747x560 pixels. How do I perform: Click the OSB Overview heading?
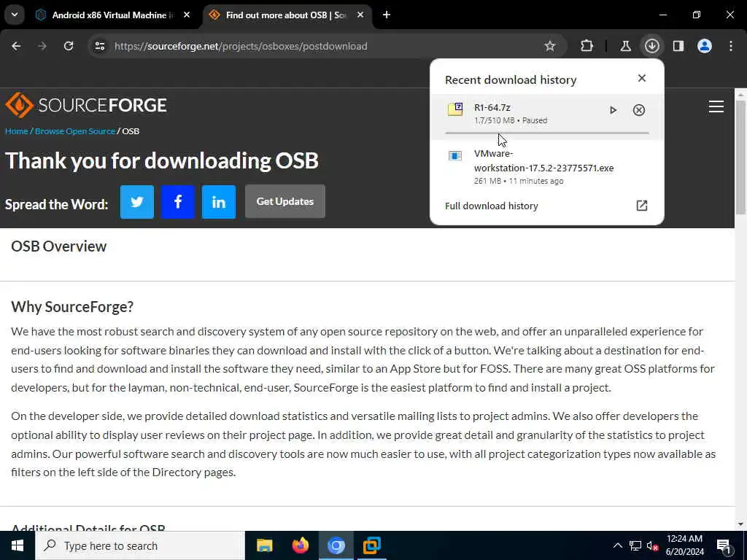[x=58, y=246]
